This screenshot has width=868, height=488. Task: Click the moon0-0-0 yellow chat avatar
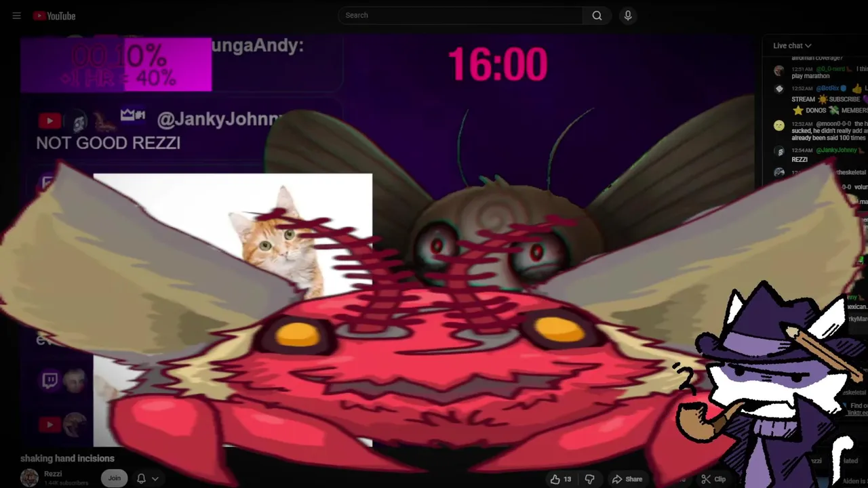point(779,125)
